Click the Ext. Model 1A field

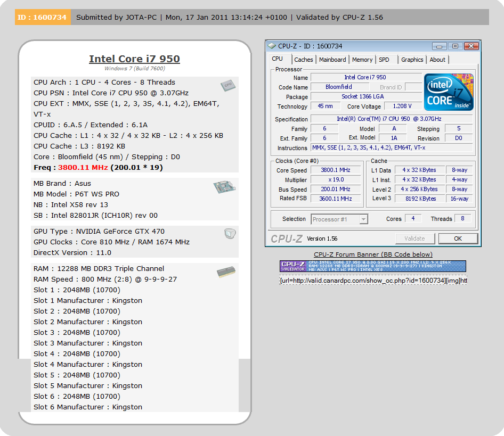(x=393, y=138)
